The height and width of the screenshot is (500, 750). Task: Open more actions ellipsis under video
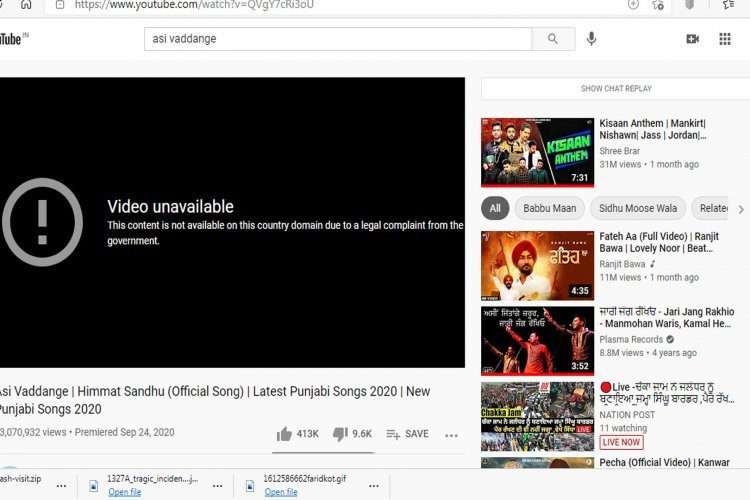(451, 435)
